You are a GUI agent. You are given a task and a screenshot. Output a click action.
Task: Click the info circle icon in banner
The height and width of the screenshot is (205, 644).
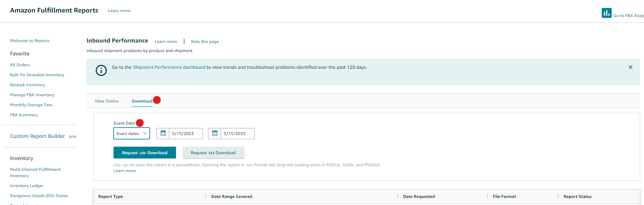pos(101,70)
